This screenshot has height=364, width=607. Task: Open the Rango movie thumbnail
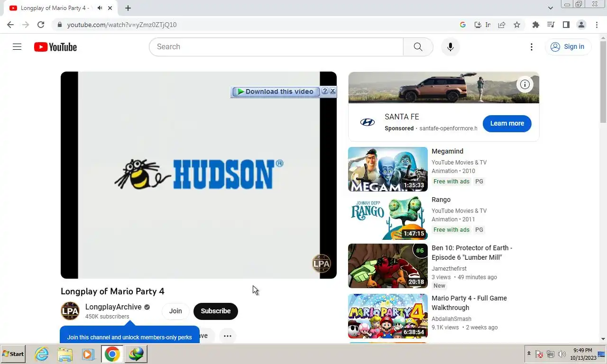pyautogui.click(x=388, y=218)
